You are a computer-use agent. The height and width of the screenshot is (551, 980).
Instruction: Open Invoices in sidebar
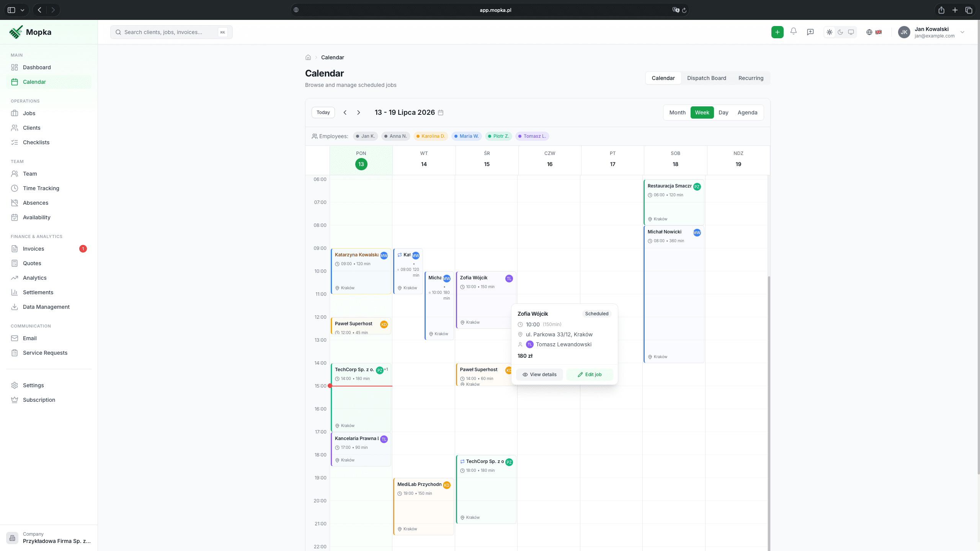pyautogui.click(x=49, y=249)
